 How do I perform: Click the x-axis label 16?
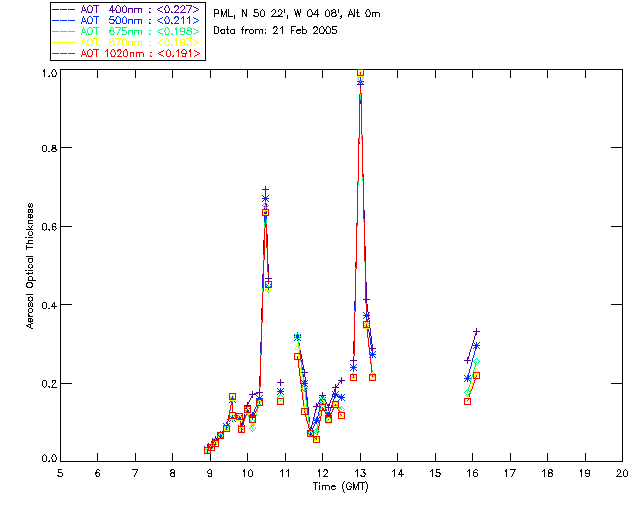point(473,473)
